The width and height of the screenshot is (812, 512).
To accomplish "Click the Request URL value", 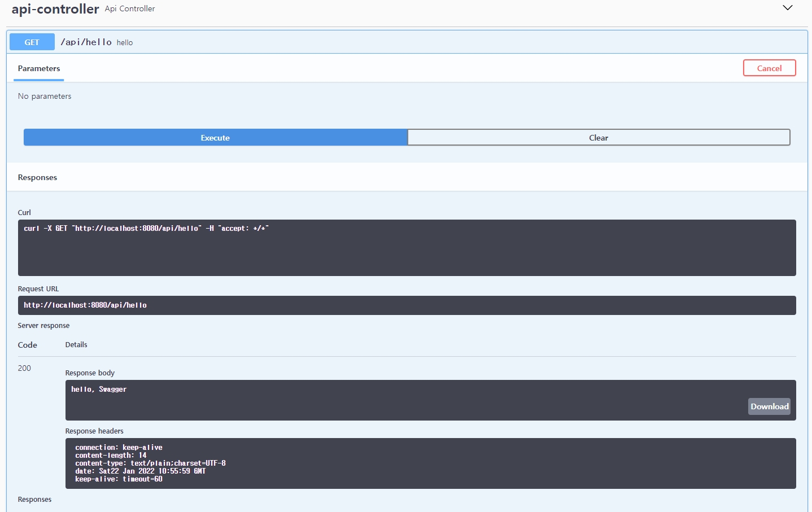I will pos(85,305).
